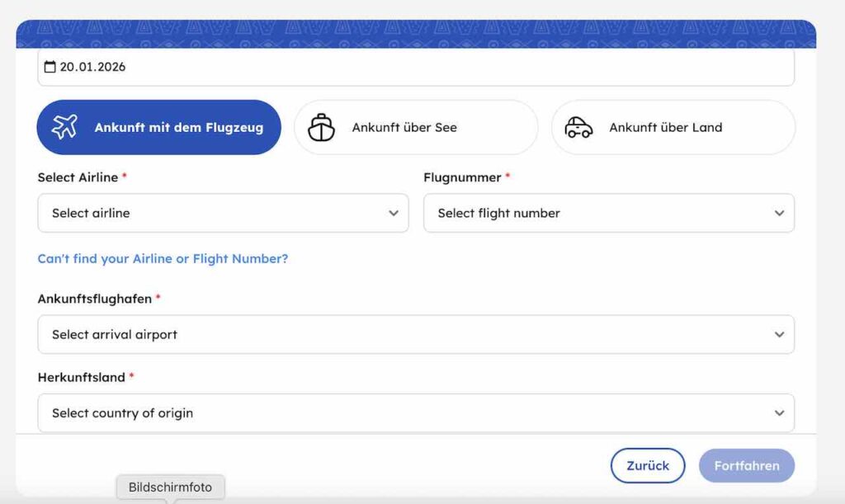845x504 pixels.
Task: Click chevron arrow in flight number field
Action: tap(779, 213)
